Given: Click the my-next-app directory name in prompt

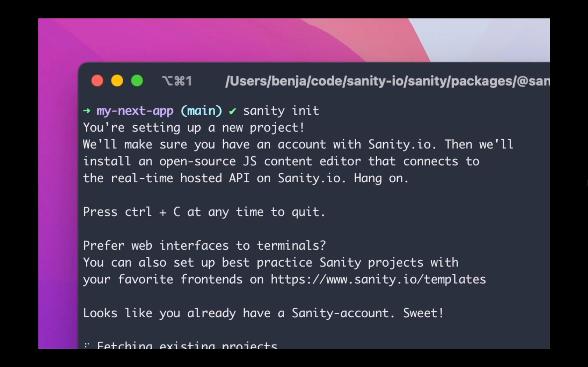Looking at the screenshot, I should pyautogui.click(x=135, y=111).
